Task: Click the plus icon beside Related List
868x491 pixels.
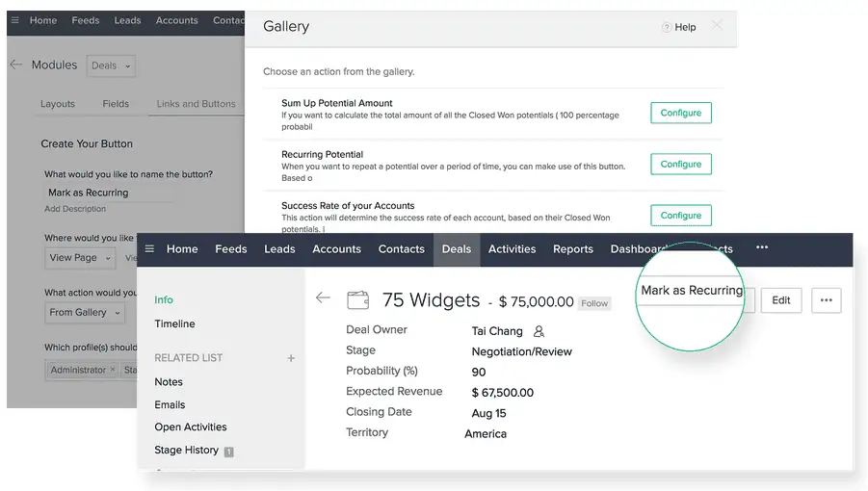Action: (x=291, y=358)
